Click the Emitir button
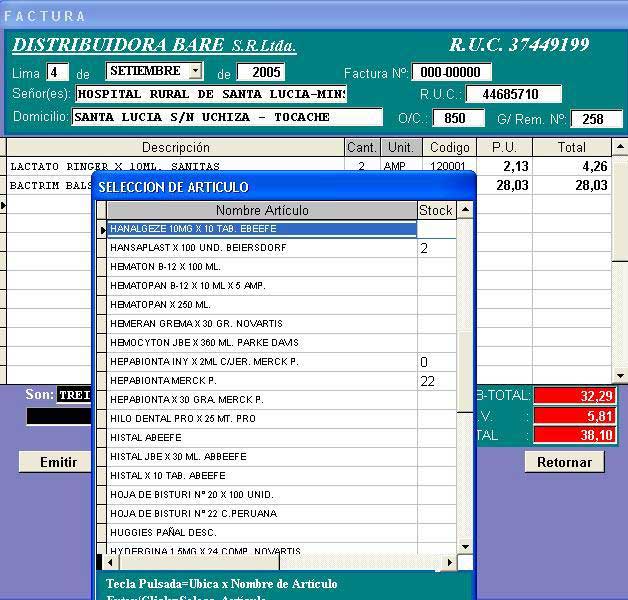 (58, 462)
